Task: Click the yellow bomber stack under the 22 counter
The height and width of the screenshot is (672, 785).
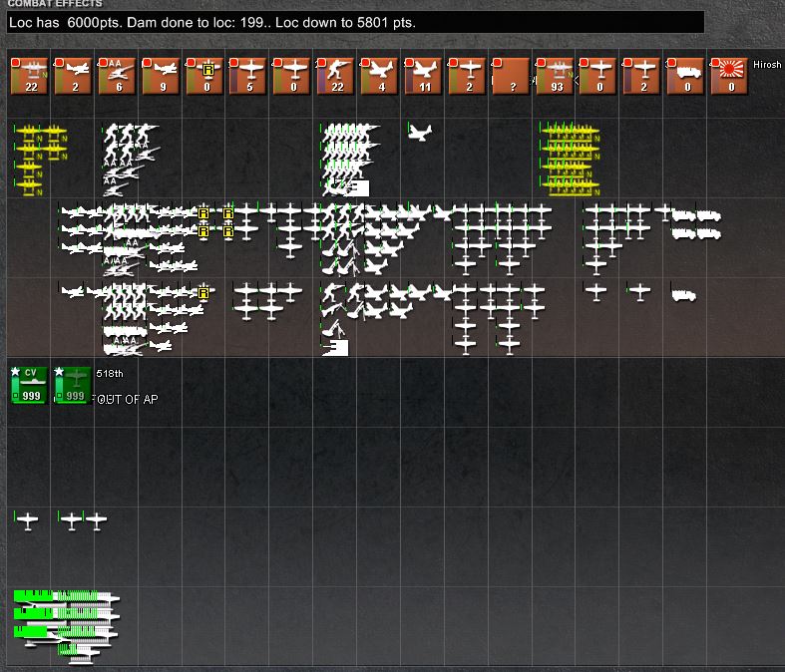Action: (41, 160)
